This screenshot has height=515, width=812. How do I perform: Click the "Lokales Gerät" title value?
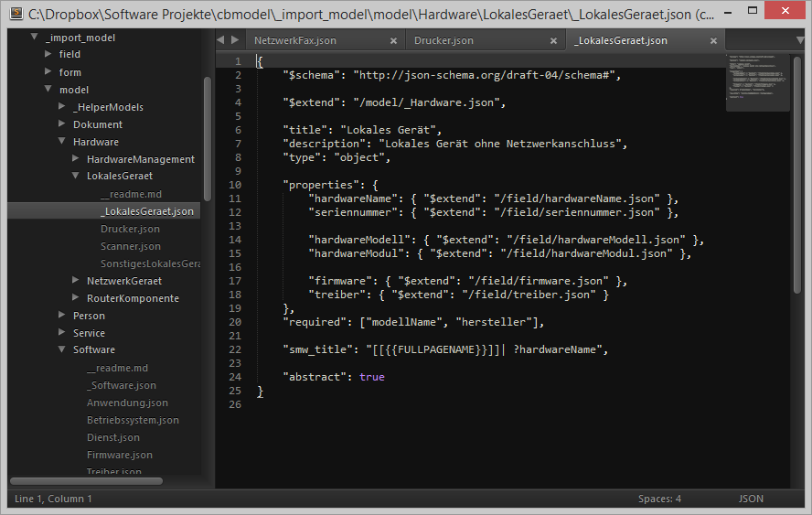tap(388, 130)
